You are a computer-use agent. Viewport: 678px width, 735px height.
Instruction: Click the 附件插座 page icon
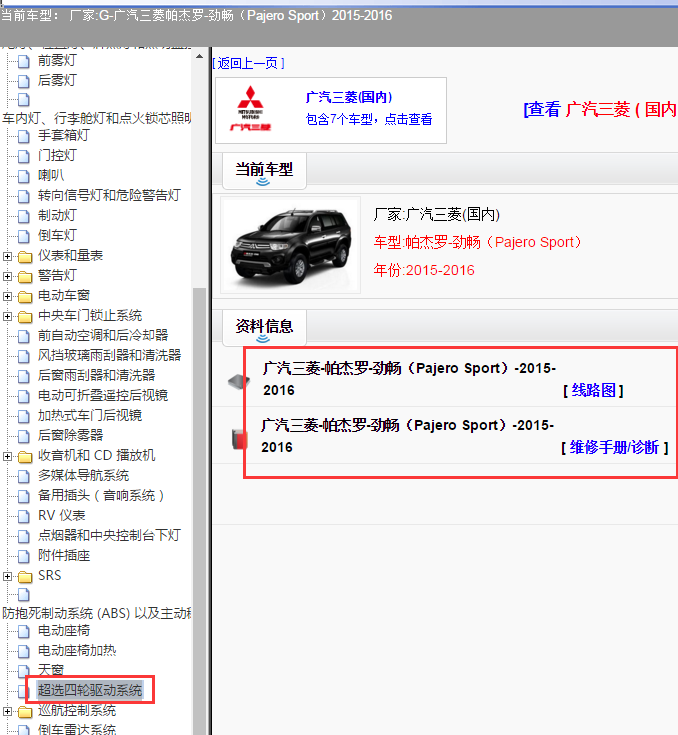pyautogui.click(x=24, y=556)
